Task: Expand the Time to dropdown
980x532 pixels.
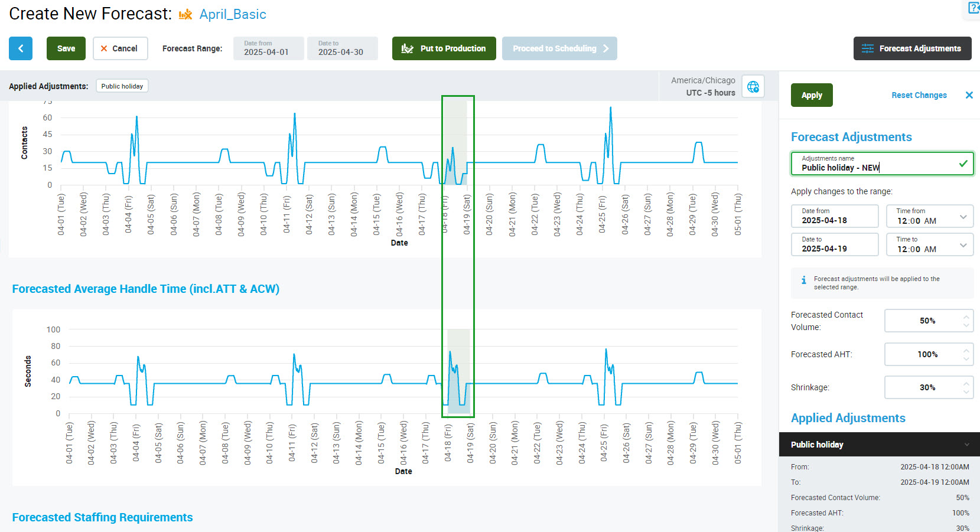Action: point(963,245)
